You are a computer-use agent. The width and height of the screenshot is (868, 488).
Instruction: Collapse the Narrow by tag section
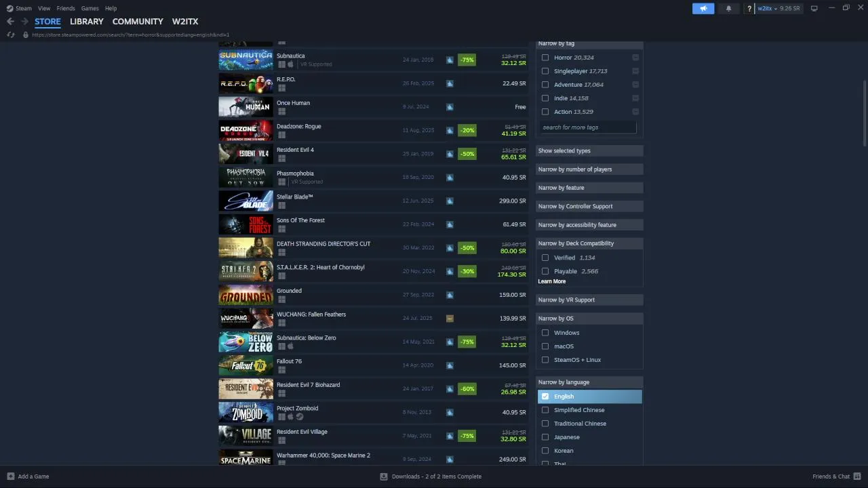point(589,43)
